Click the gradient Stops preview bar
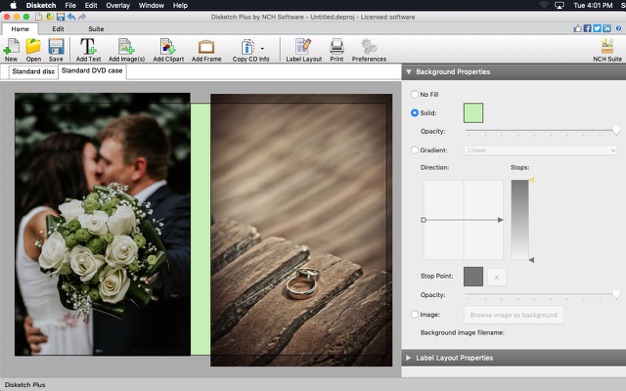This screenshot has width=626, height=391. pyautogui.click(x=520, y=220)
